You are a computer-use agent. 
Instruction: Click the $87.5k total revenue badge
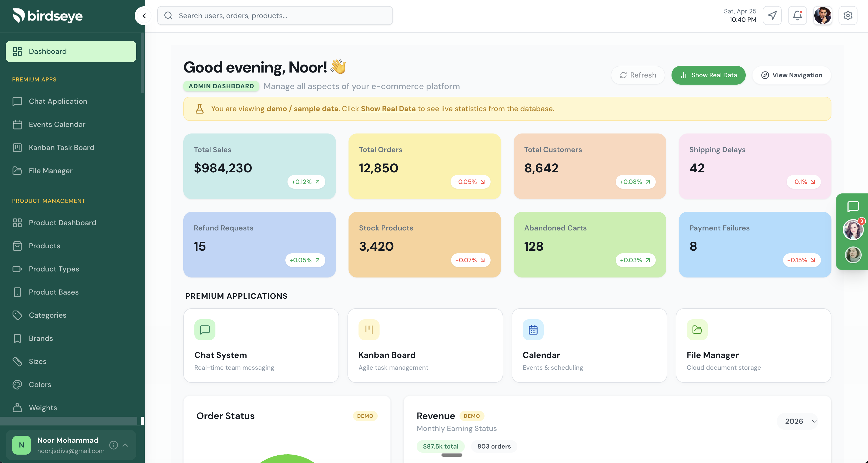(x=440, y=446)
